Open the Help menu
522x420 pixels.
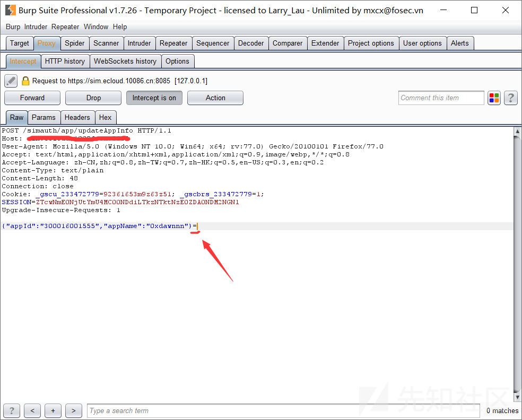[120, 27]
